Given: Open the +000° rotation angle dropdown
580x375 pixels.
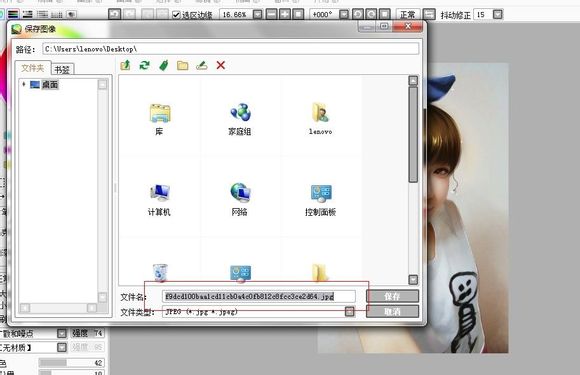Looking at the screenshot, I should coord(344,14).
